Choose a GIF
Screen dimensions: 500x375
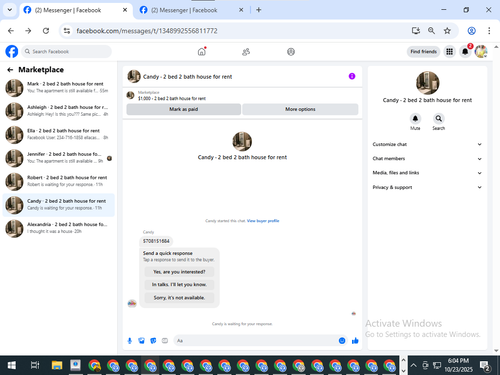165,341
